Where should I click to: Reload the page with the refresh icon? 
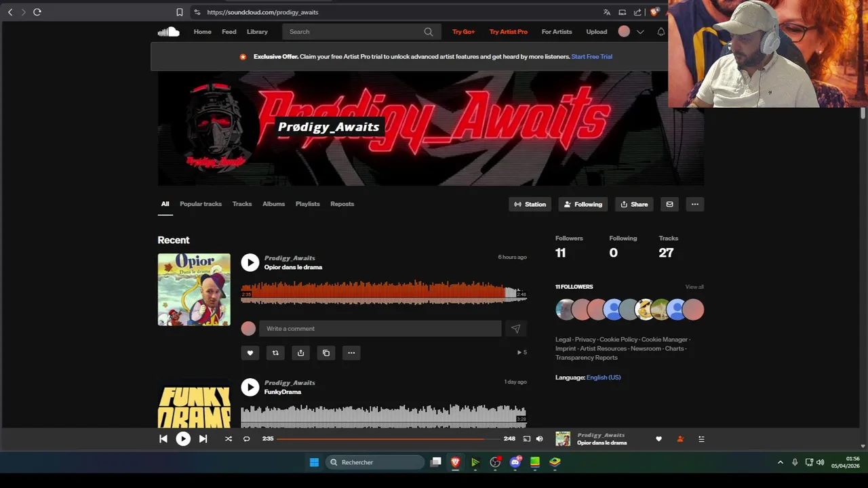click(x=37, y=12)
